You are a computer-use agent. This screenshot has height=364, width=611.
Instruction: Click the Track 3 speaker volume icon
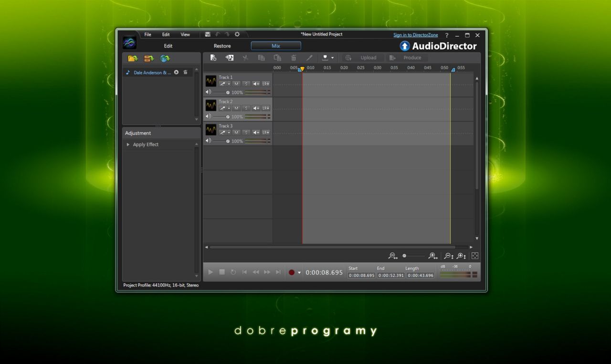[x=208, y=141]
